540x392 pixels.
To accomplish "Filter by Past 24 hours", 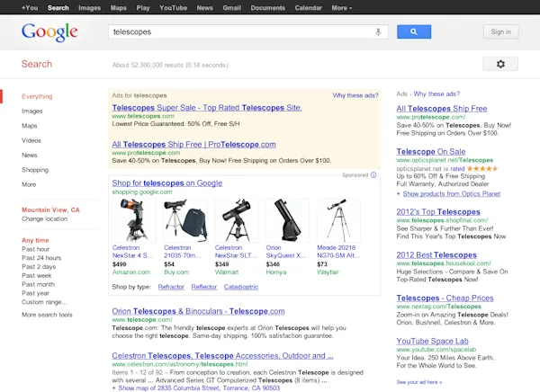I will pos(41,258).
